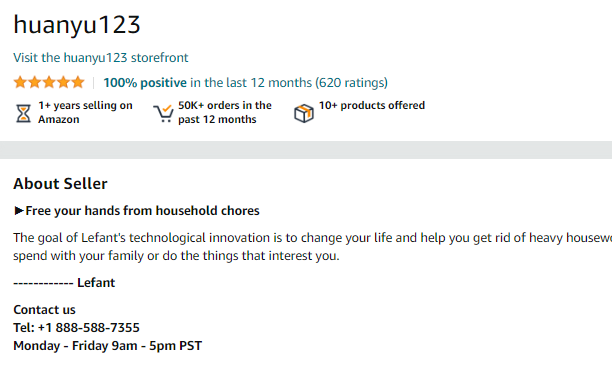Click the Monday - Friday 9am - 5pm PST hours
Viewport: 612px width, 374px height.
click(x=108, y=346)
